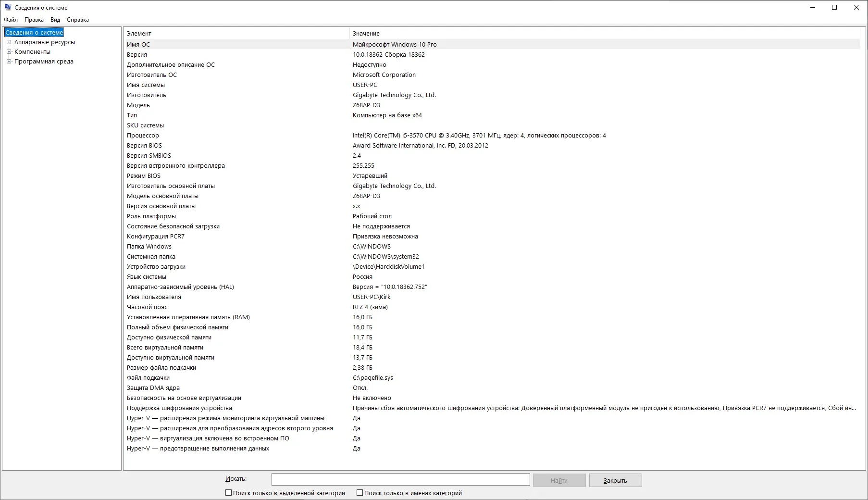Select Часовой пояс row
The width and height of the screenshot is (868, 500).
click(492, 307)
